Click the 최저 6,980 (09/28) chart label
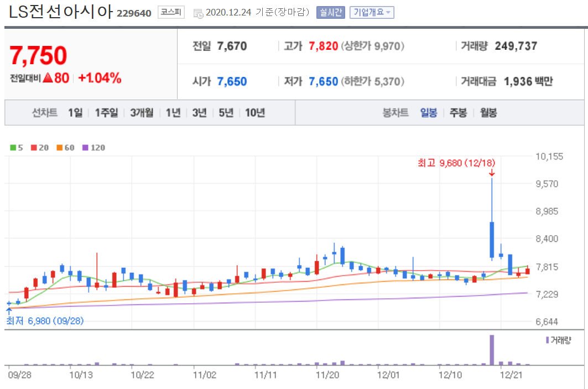The width and height of the screenshot is (588, 389). [45, 321]
